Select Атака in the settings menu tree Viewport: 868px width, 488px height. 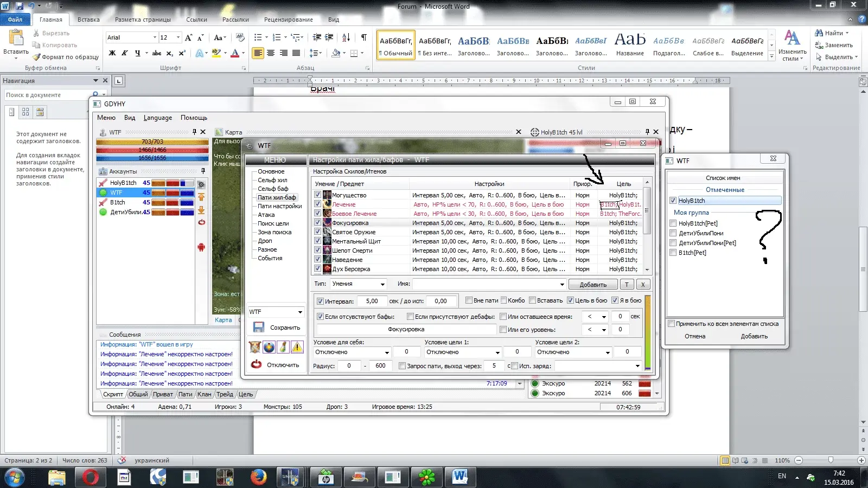click(x=266, y=215)
